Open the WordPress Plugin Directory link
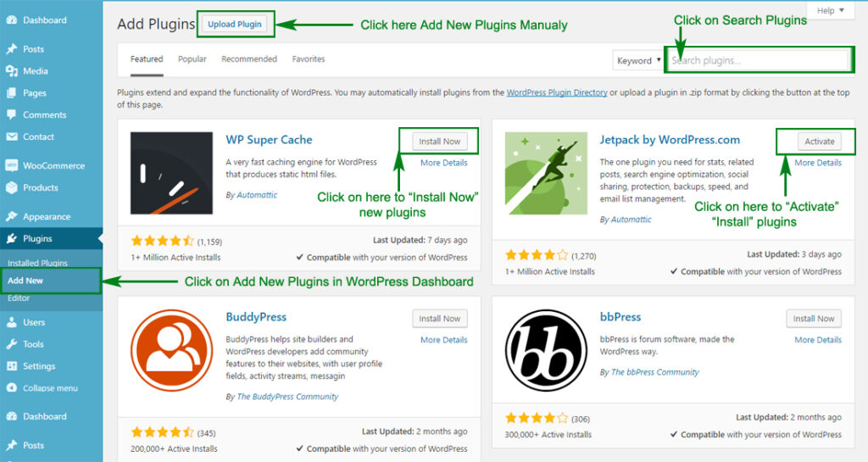 coord(557,93)
